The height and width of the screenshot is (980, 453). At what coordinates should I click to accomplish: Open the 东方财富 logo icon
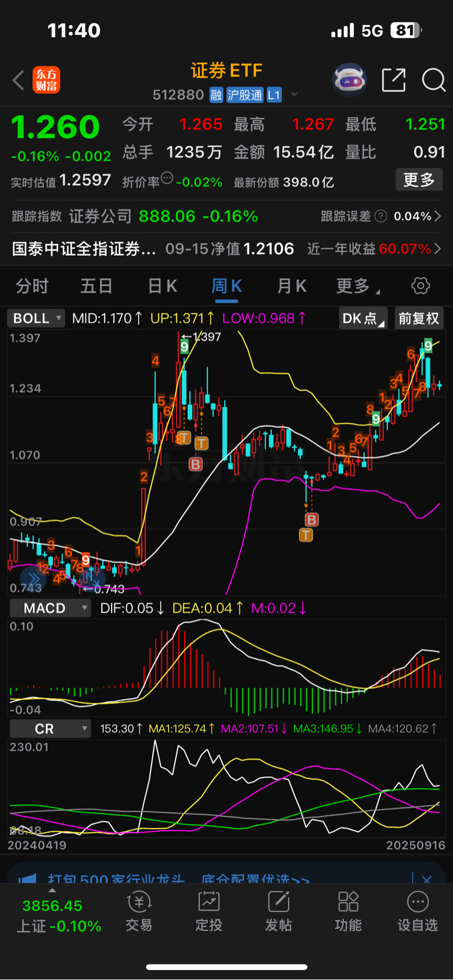46,80
